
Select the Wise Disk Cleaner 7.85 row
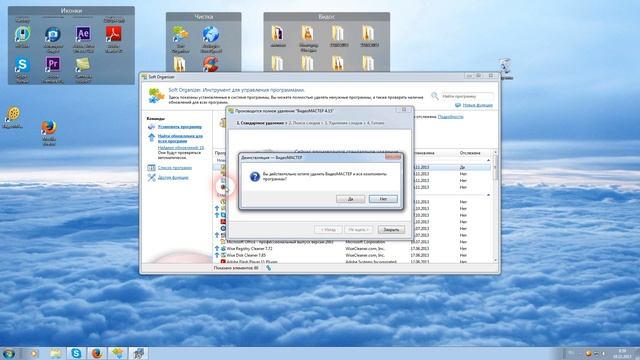[x=353, y=255]
